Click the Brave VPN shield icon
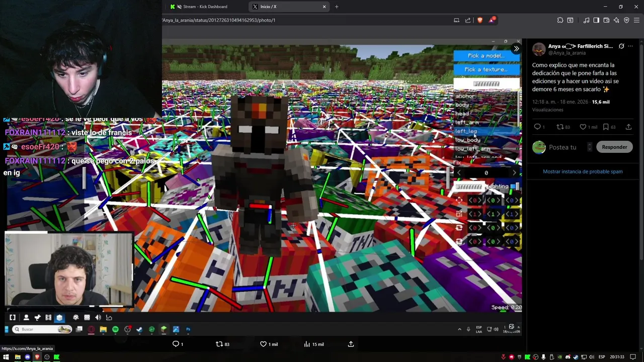 click(626, 20)
